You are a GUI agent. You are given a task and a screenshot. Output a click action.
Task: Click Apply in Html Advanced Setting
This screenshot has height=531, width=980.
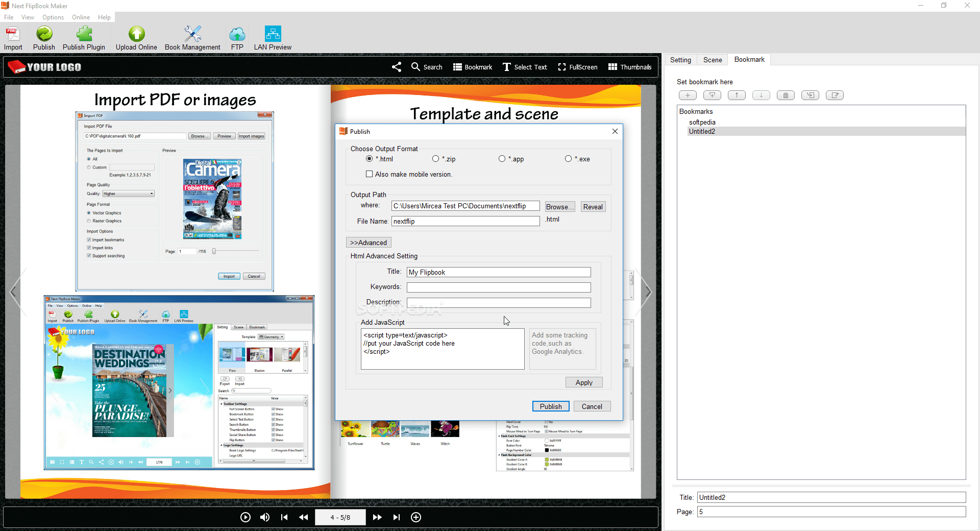(x=584, y=382)
